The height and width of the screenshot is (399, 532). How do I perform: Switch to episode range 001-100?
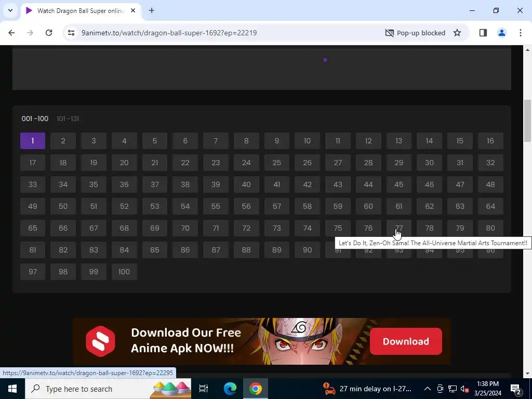(35, 119)
